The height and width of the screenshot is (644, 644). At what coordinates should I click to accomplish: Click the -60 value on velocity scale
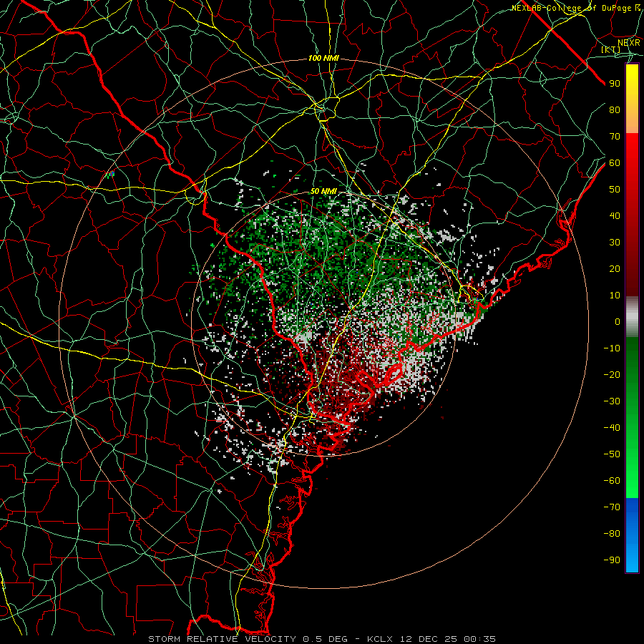(612, 481)
